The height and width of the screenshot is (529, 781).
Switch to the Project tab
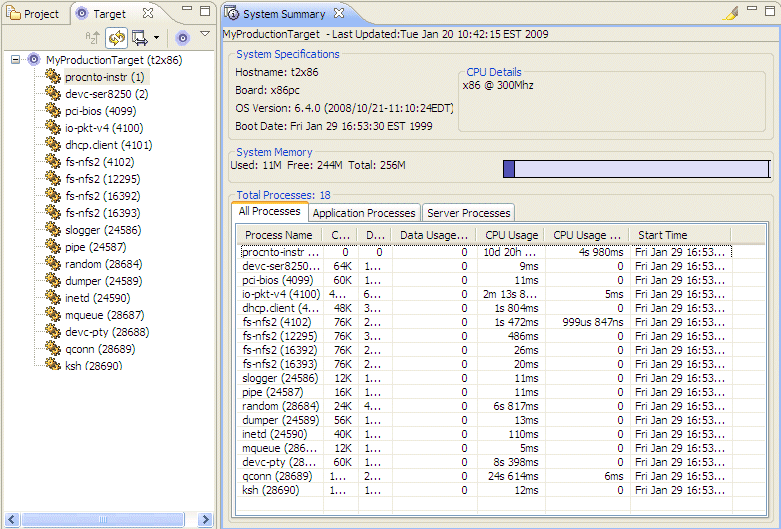(x=34, y=14)
